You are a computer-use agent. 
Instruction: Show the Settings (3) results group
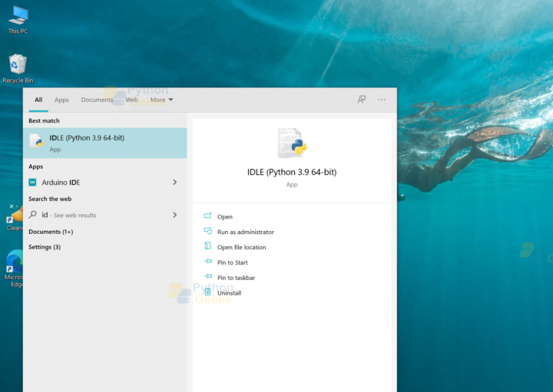click(45, 247)
